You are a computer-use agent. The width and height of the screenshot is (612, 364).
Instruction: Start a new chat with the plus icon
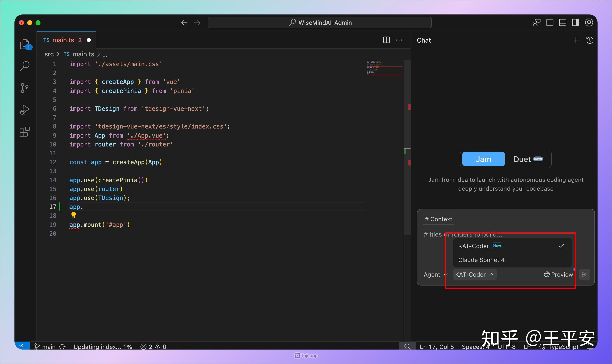(576, 40)
